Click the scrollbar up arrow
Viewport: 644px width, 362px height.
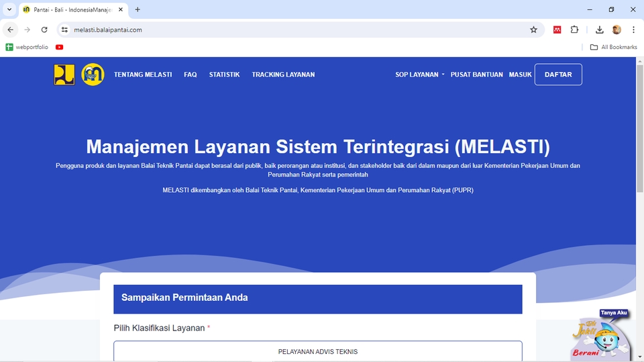(x=640, y=61)
